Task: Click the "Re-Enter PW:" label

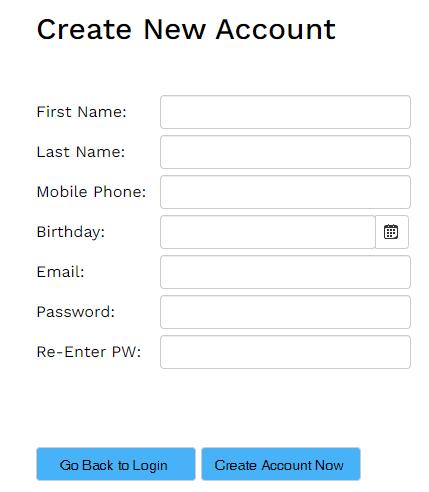Action: [x=89, y=352]
